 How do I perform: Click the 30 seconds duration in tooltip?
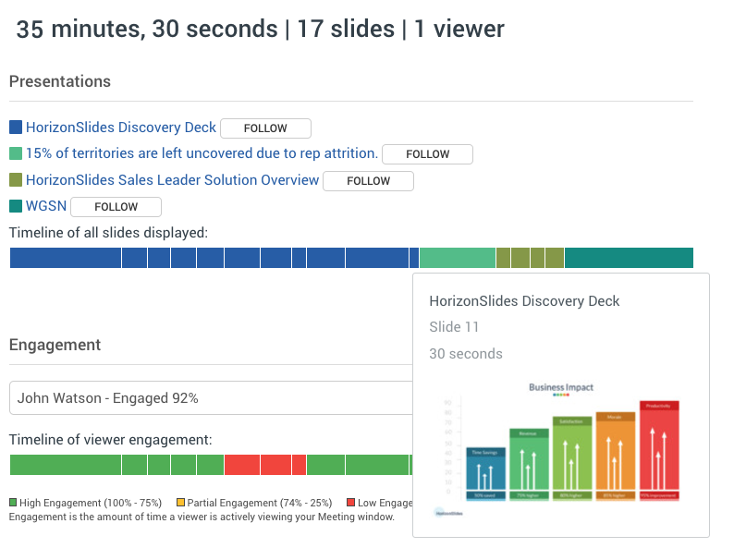466,354
